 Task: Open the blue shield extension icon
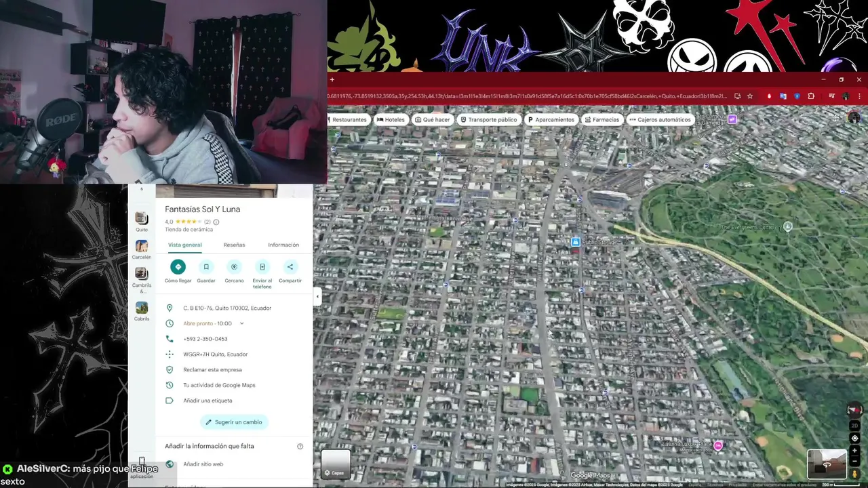[797, 96]
